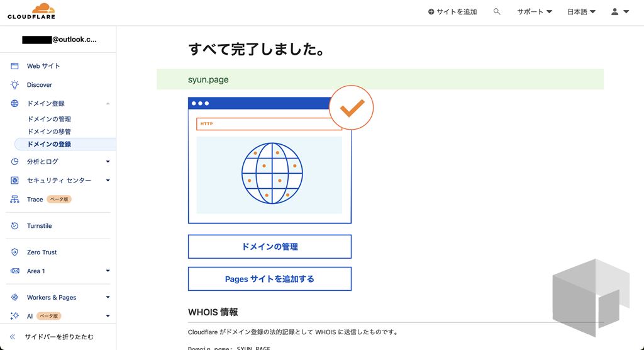Expand the Area 1 arrow
The width and height of the screenshot is (644, 350).
(x=108, y=271)
